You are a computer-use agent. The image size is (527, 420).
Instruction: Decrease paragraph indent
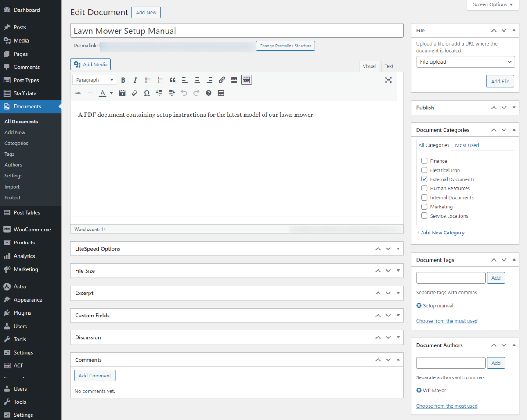click(159, 93)
